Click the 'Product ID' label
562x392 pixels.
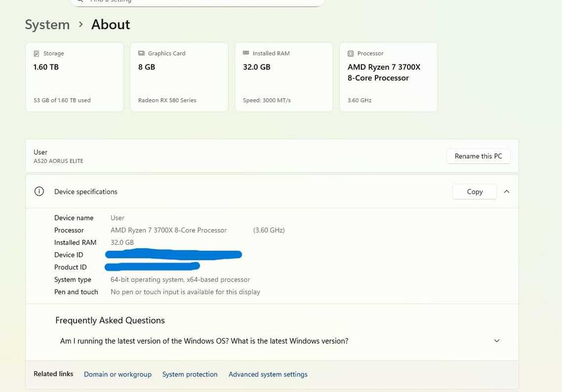[70, 267]
